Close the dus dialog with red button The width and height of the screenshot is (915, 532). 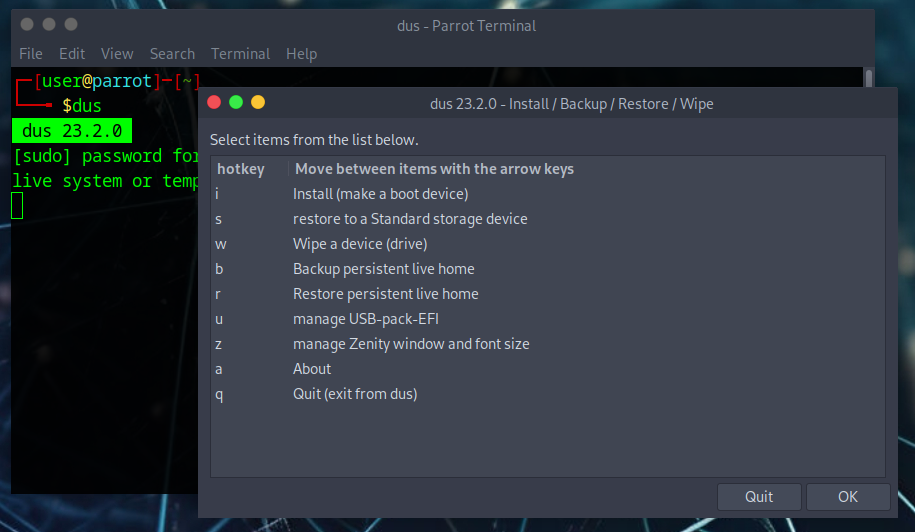click(x=214, y=102)
